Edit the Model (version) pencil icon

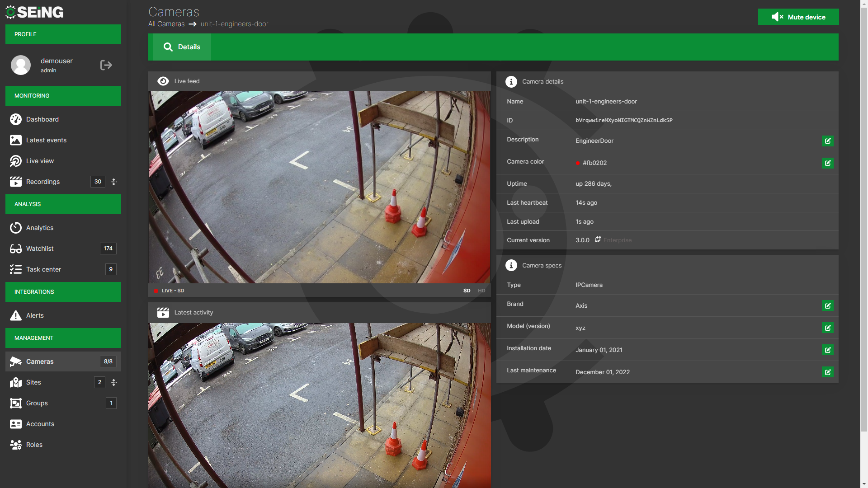point(827,328)
